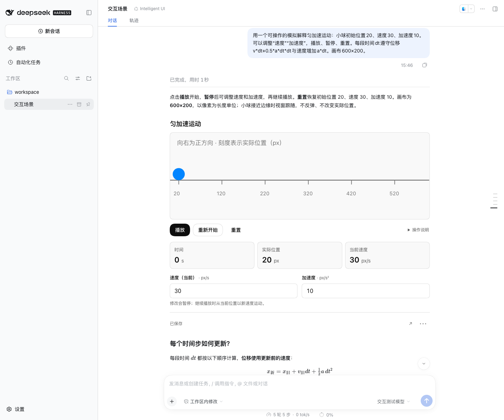Click the 工作区 section label
This screenshot has height=420, width=504.
[13, 78]
